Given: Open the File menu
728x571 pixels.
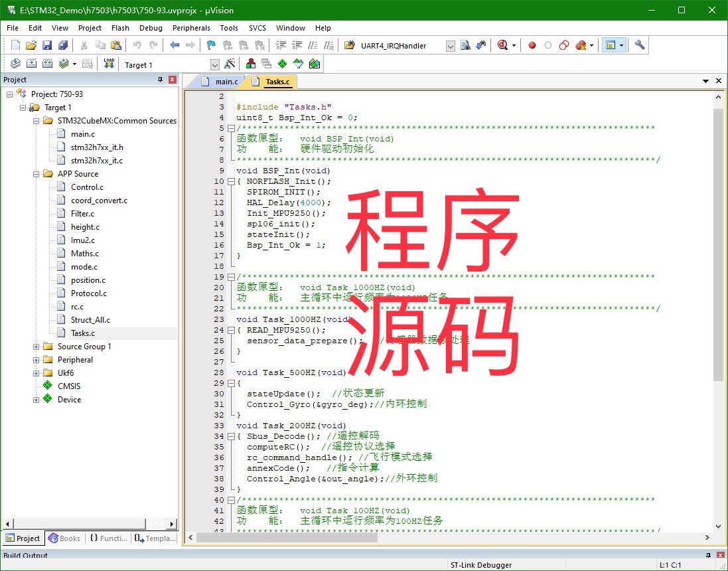Looking at the screenshot, I should click(13, 28).
